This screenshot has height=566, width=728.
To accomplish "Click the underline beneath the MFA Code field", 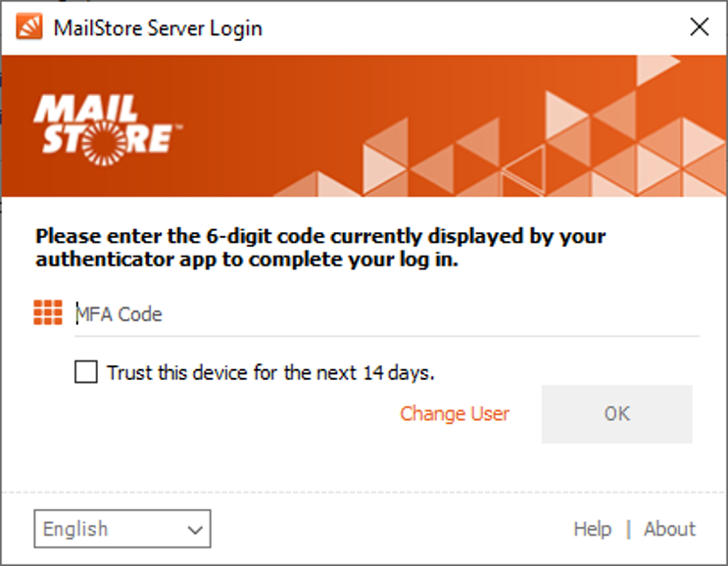I will click(x=386, y=336).
